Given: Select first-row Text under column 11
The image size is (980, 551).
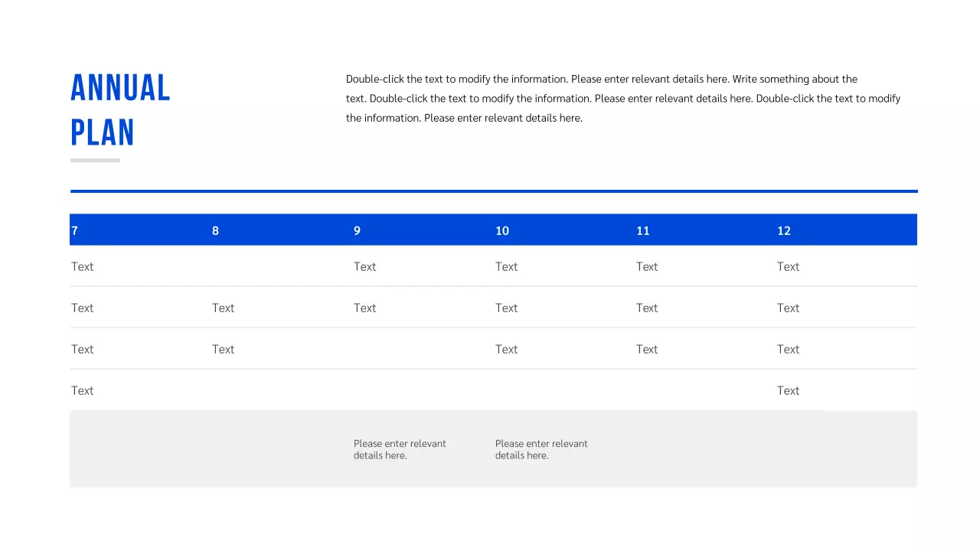Looking at the screenshot, I should pyautogui.click(x=647, y=267).
